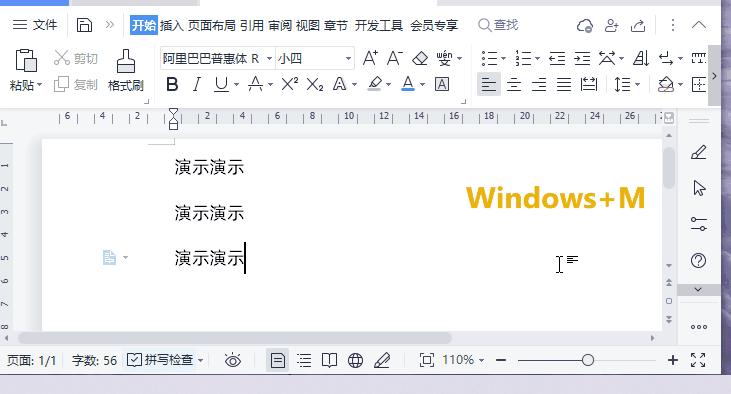
Task: Toggle right alignment
Action: tap(539, 85)
